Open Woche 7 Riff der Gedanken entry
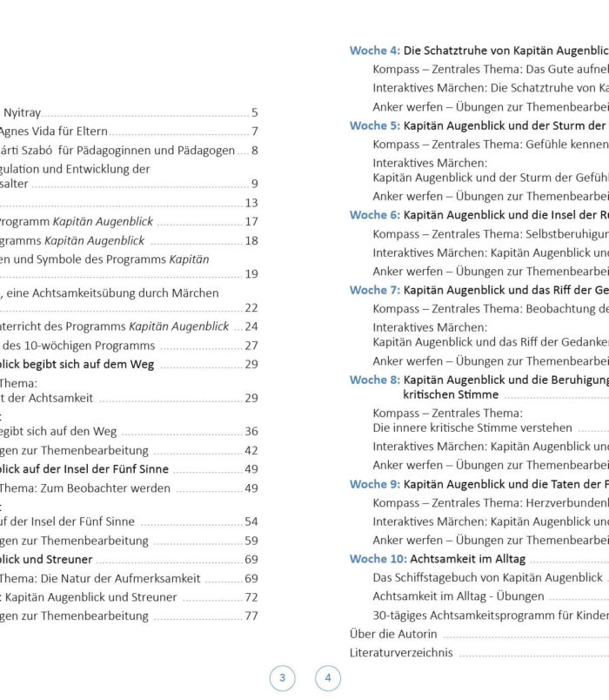 point(478,290)
